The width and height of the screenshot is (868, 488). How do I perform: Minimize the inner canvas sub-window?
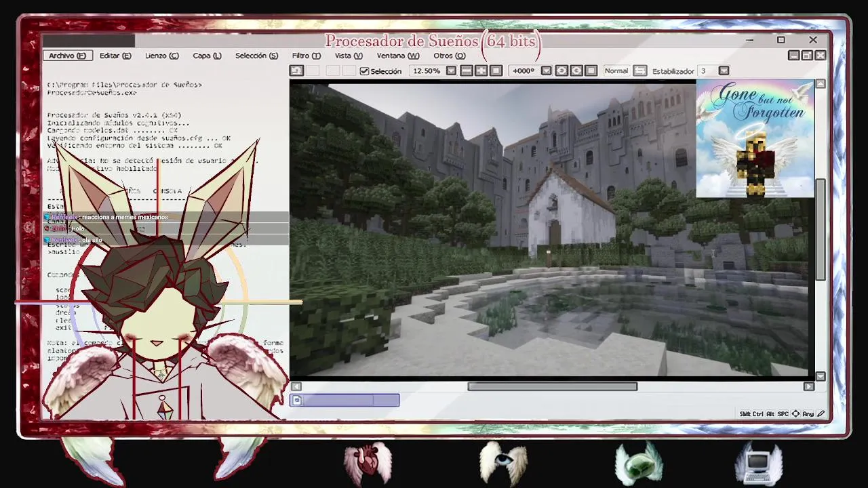tap(793, 56)
